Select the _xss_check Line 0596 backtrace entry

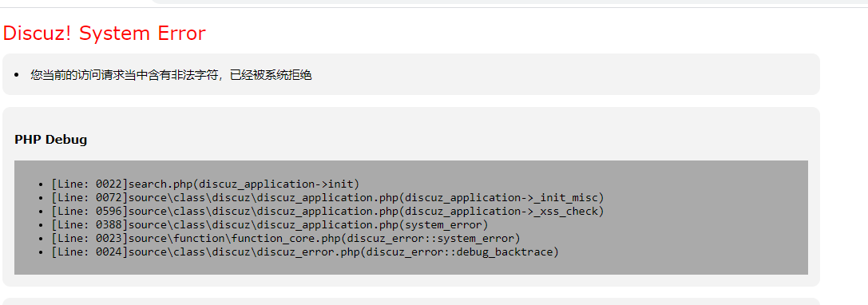pyautogui.click(x=327, y=211)
